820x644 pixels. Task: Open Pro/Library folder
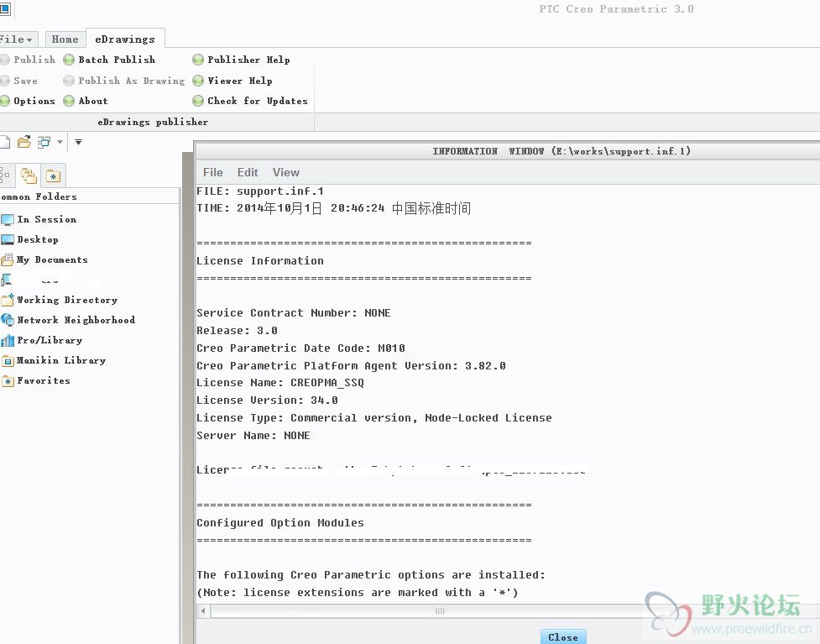(x=42, y=340)
